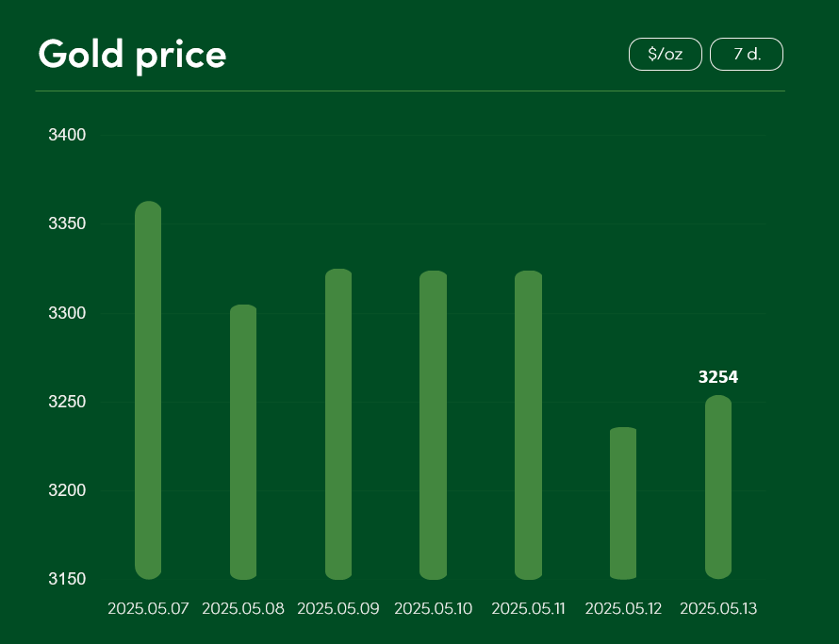
Task: Select the 2025.05.08 bar
Action: click(243, 442)
